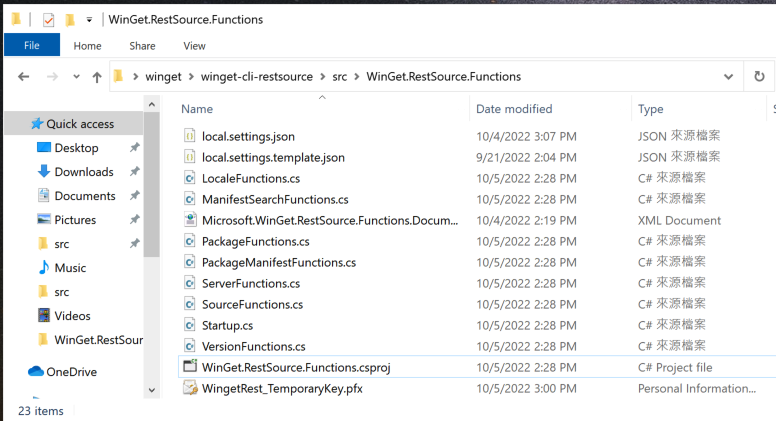The image size is (776, 421).
Task: Sort files by Type column
Action: coord(651,109)
